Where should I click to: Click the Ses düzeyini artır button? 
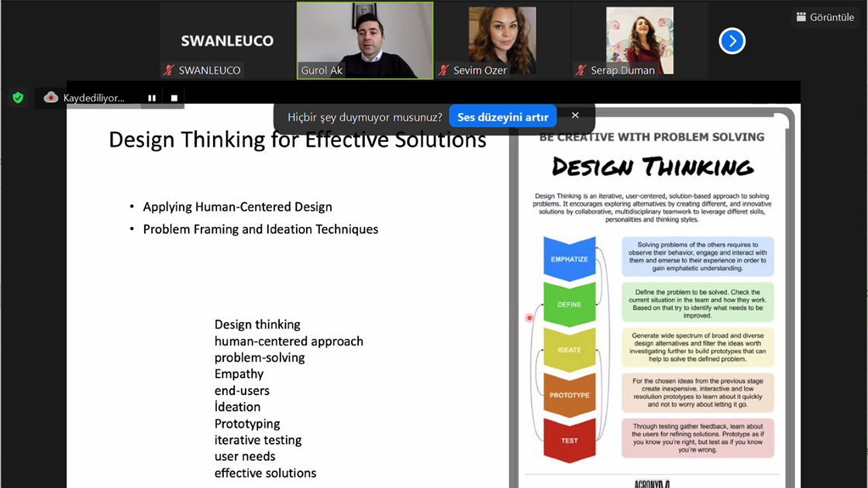tap(502, 117)
